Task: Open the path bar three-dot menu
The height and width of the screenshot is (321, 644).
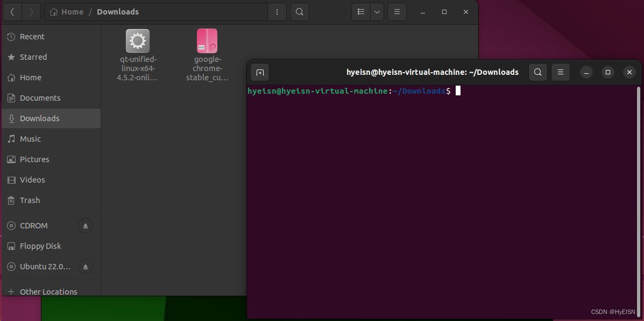Action: coord(277,11)
